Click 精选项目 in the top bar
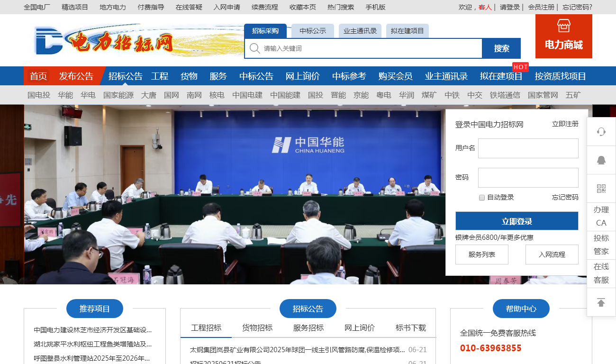The height and width of the screenshot is (364, 616). tap(75, 7)
